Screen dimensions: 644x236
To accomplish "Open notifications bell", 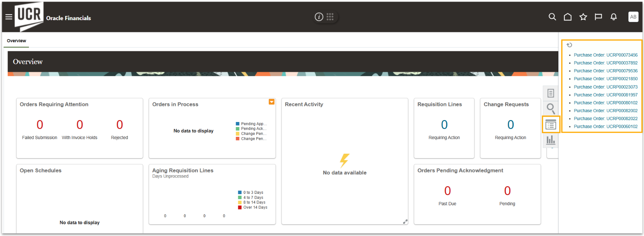I will pyautogui.click(x=614, y=17).
